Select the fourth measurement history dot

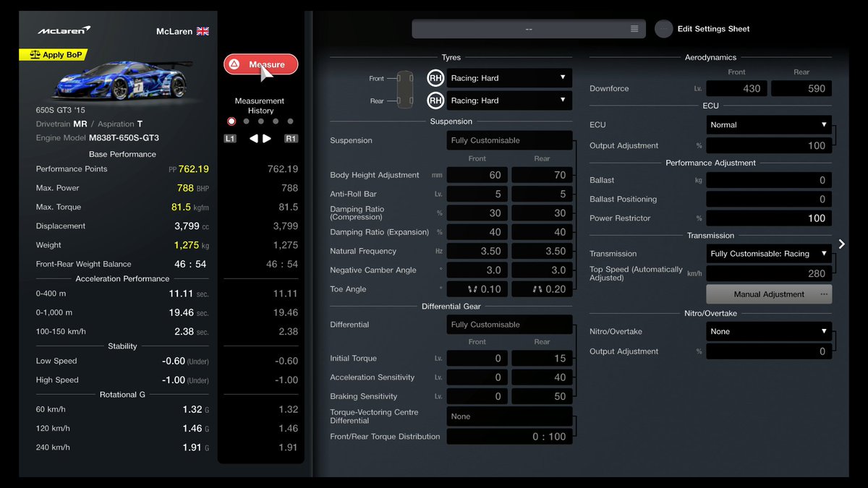coord(276,121)
